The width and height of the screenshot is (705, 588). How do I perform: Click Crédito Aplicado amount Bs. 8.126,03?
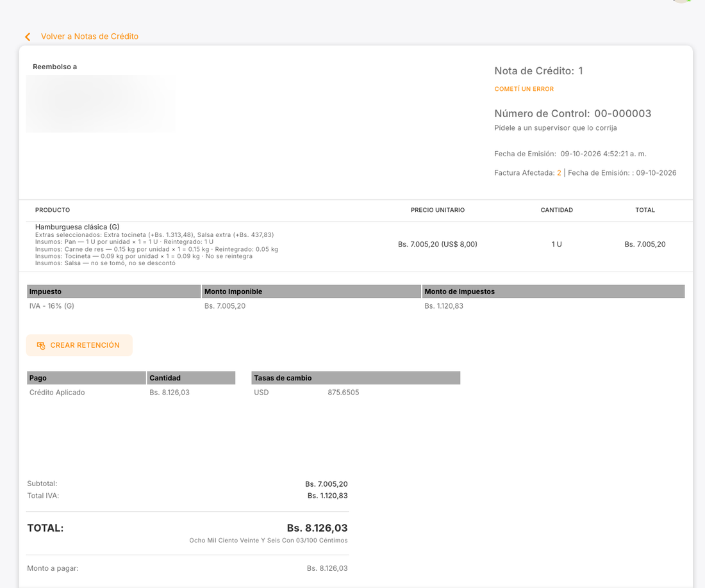(169, 393)
